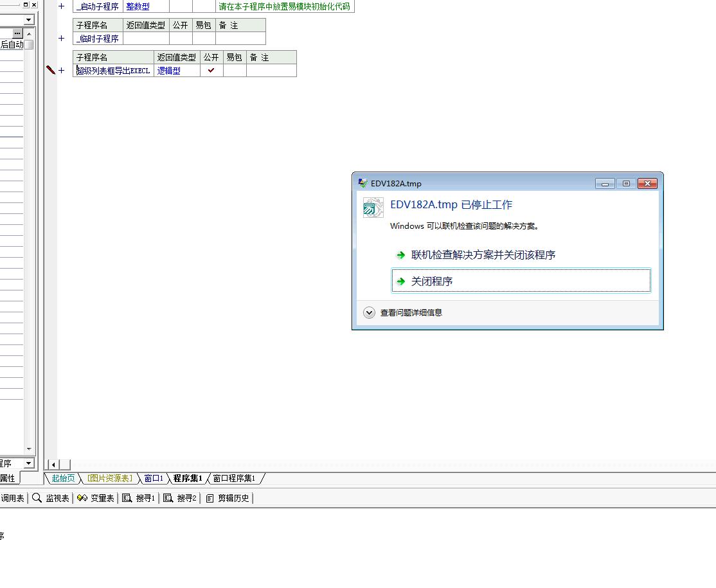
Task: Open the dropdown at left panel top
Action: pos(28,20)
